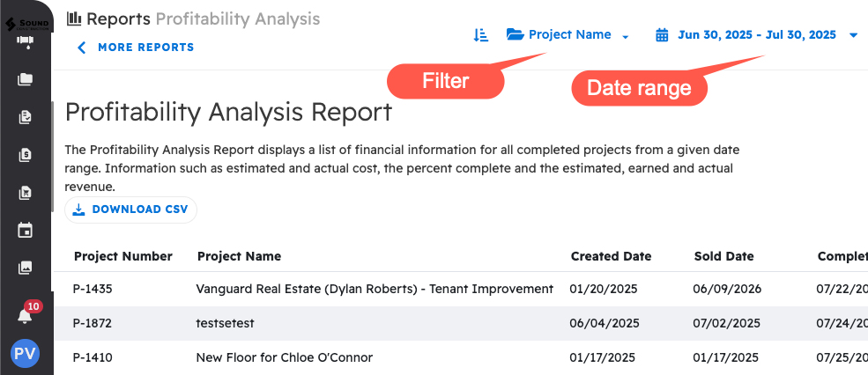Open the photo gallery sidebar icon

pos(26,268)
